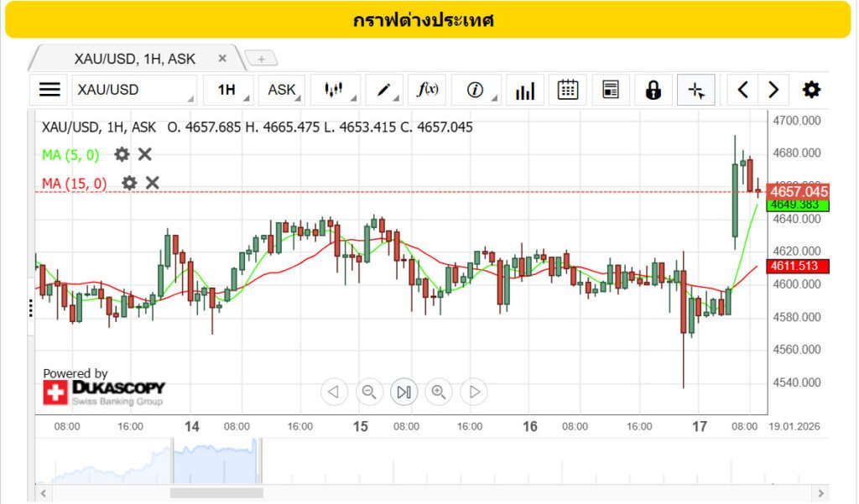Expand the 1H timeframe dropdown
The image size is (859, 504).
[x=228, y=90]
